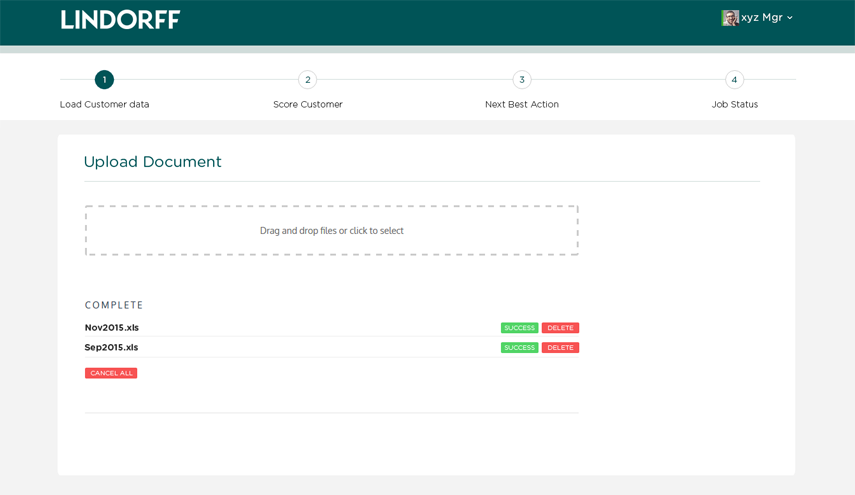Open the Load Customer data step label

pyautogui.click(x=104, y=104)
